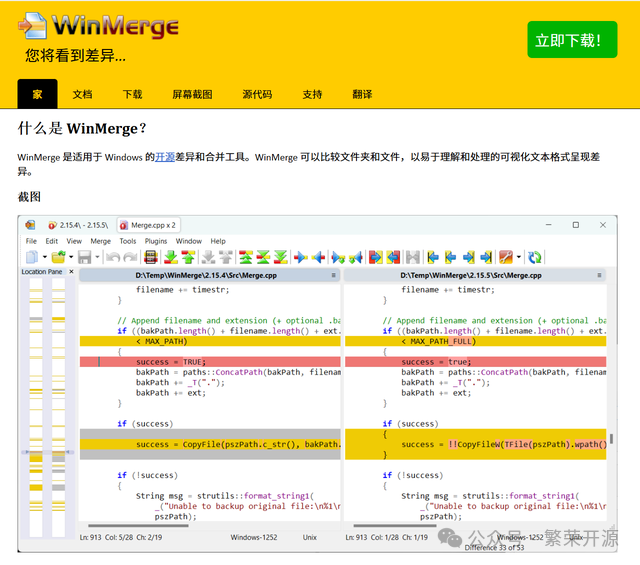The width and height of the screenshot is (640, 565).
Task: Click the New document toolbar icon
Action: (x=32, y=257)
